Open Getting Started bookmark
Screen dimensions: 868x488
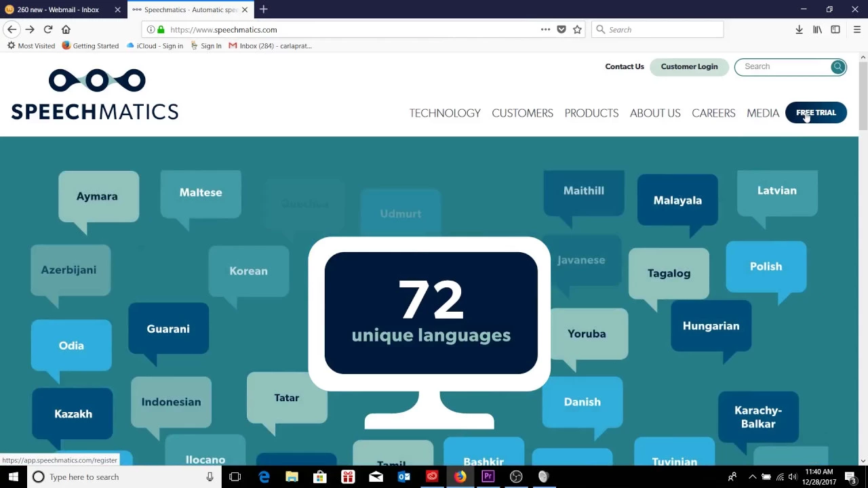tap(90, 46)
